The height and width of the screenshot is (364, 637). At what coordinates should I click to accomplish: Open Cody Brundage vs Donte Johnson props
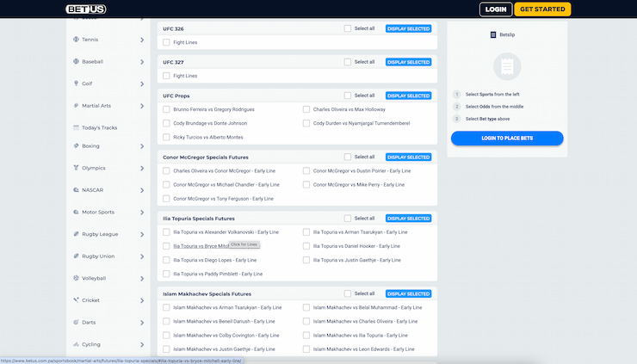pos(210,123)
